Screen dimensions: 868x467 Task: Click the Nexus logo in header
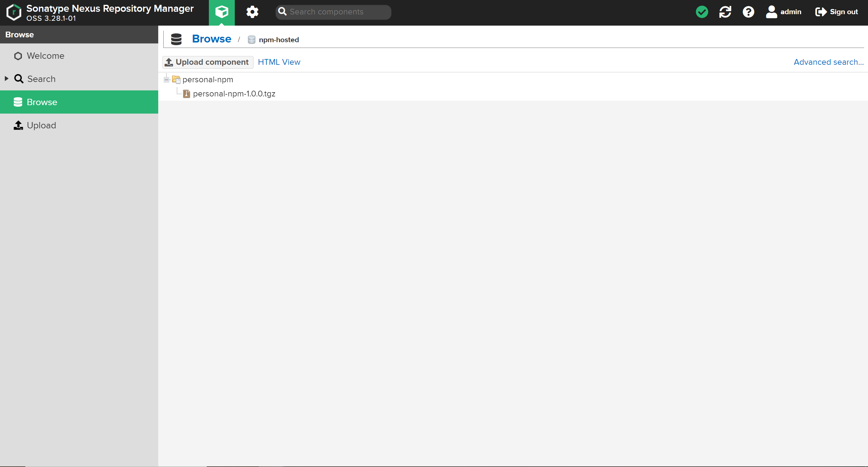(x=14, y=12)
